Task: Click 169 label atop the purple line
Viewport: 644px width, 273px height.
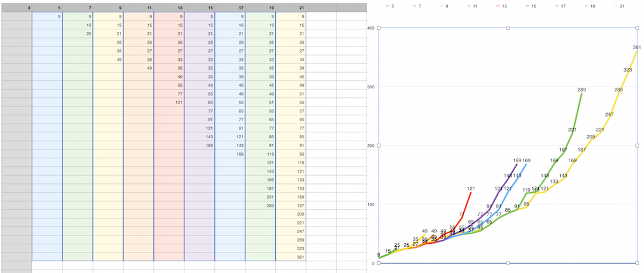Action: coord(517,161)
